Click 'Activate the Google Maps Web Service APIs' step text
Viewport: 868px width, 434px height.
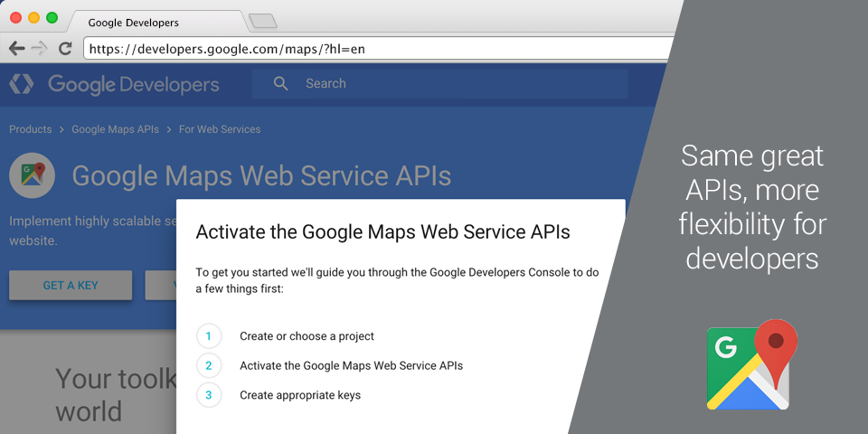[x=352, y=365]
